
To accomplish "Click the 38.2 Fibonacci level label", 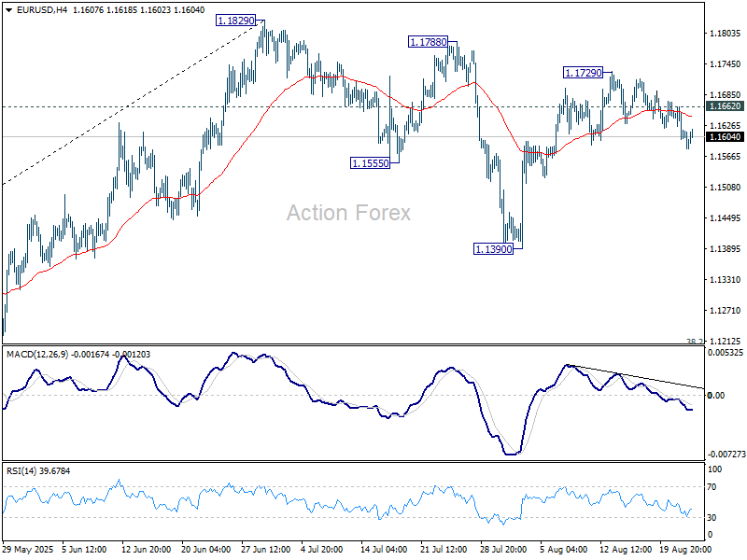I will (694, 341).
